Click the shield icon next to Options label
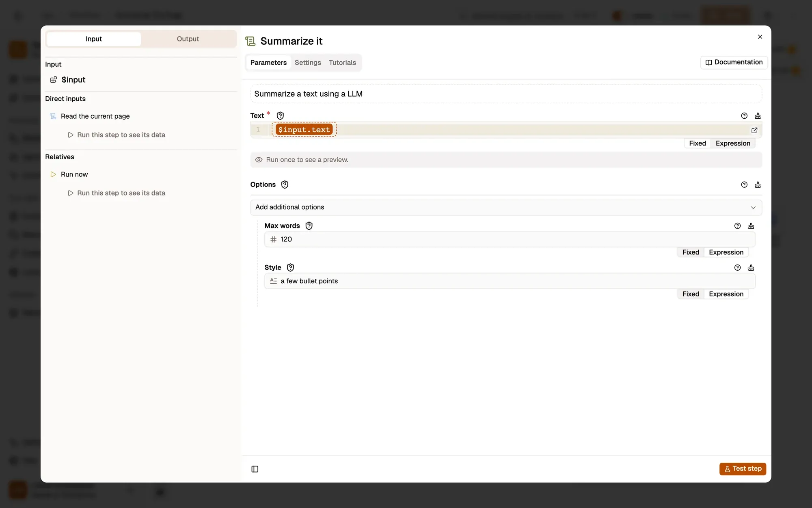Image resolution: width=812 pixels, height=508 pixels. tap(285, 185)
